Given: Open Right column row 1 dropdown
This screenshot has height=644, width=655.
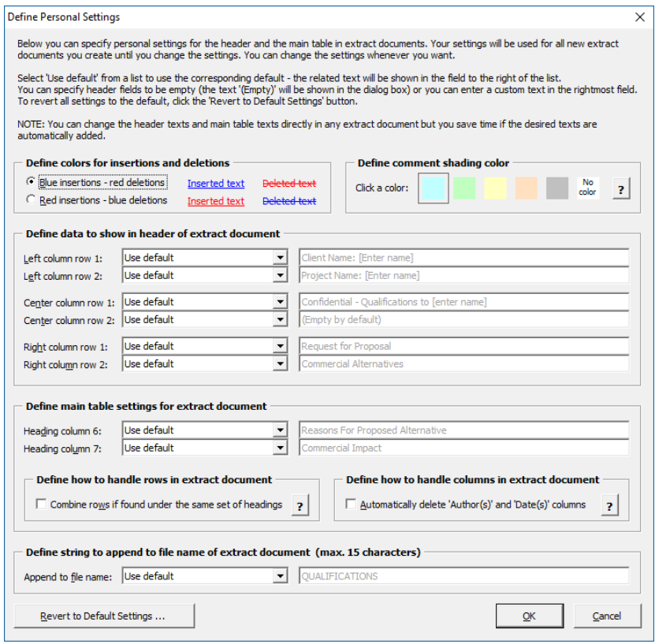Looking at the screenshot, I should [280, 346].
